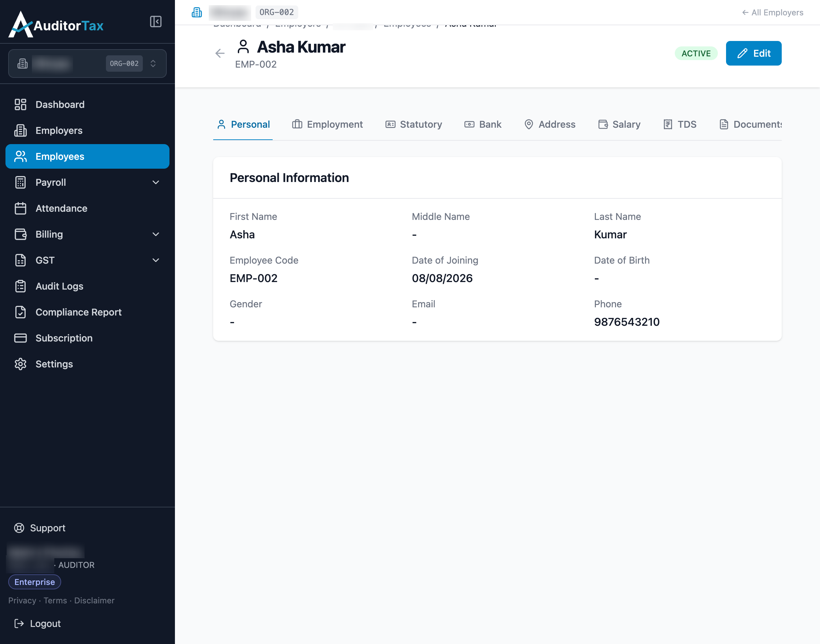Viewport: 820px width, 644px height.
Task: Expand the Billing submenu chevron
Action: (x=155, y=234)
